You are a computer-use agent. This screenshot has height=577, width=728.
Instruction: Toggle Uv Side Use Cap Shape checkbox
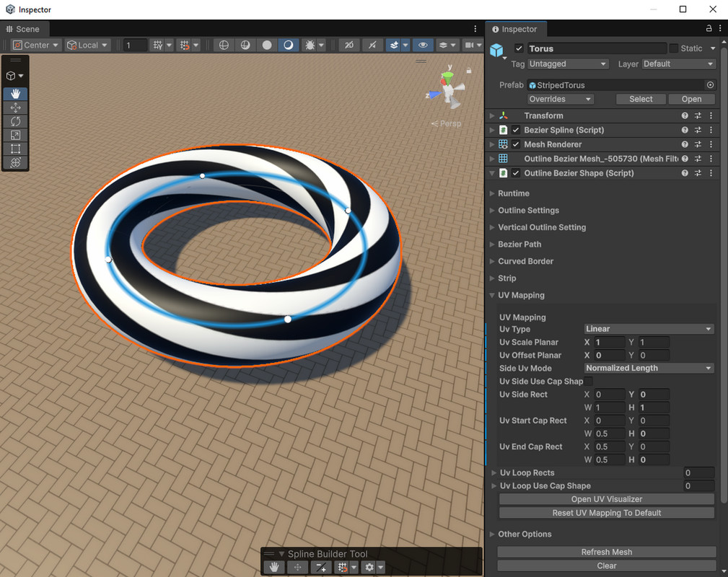coord(588,381)
